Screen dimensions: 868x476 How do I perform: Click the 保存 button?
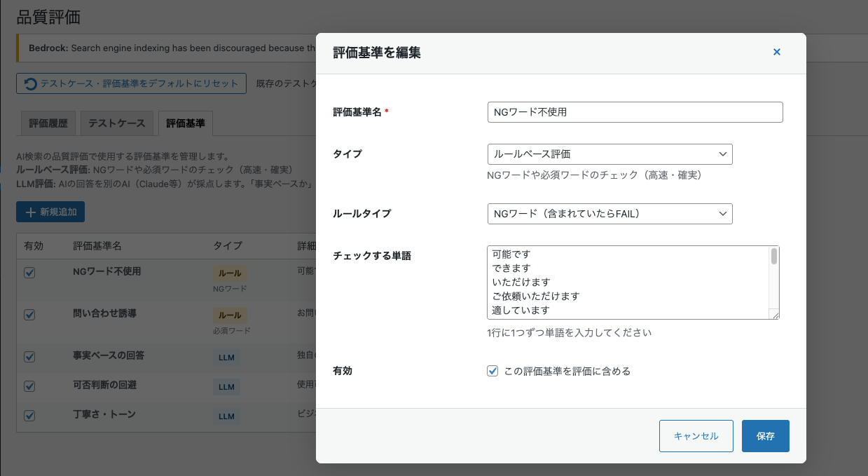[766, 436]
